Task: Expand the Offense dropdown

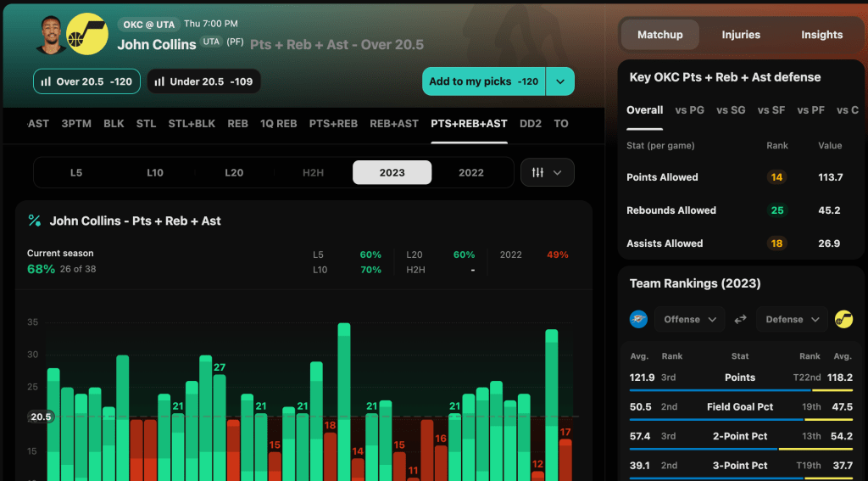Action: (689, 320)
